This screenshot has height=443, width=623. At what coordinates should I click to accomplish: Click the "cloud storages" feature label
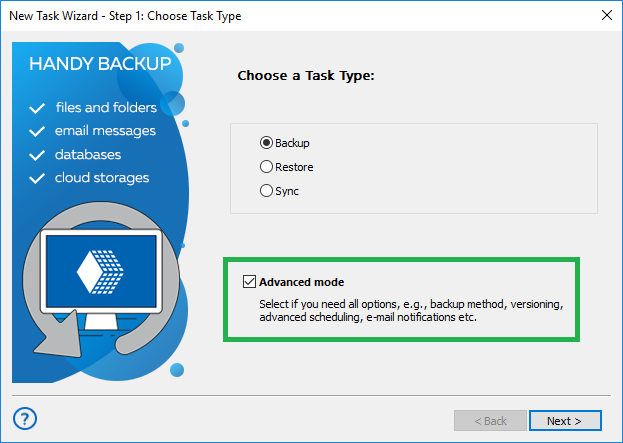[x=102, y=178]
